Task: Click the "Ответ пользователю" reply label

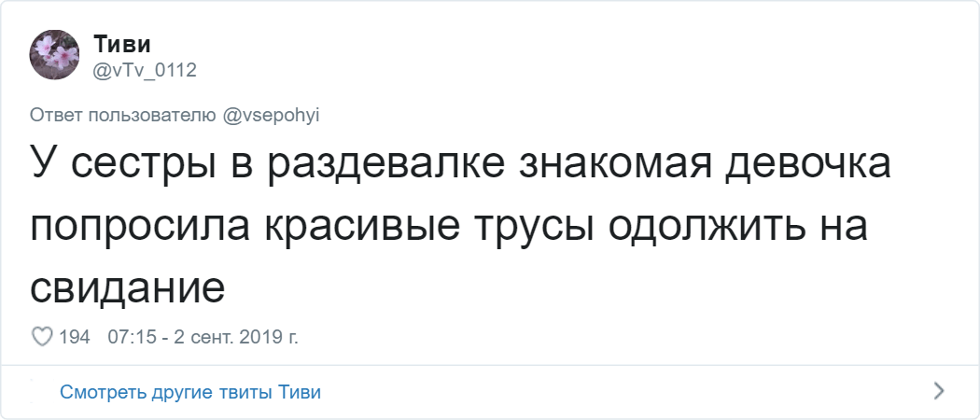Action: [x=123, y=115]
